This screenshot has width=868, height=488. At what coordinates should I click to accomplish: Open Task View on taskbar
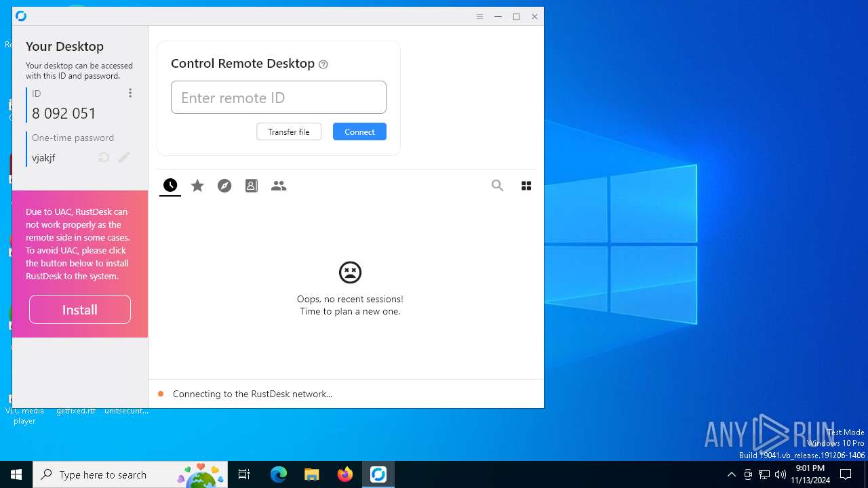coord(244,474)
